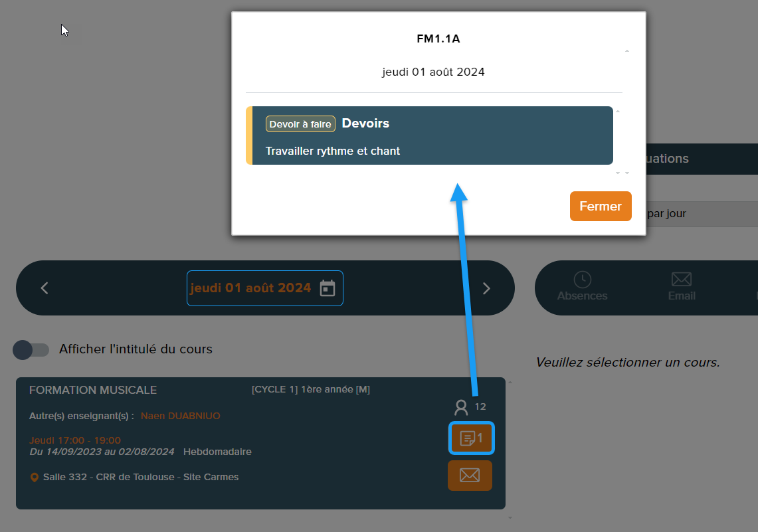Click the Absences clock icon
Image resolution: width=758 pixels, height=532 pixels.
pos(582,280)
